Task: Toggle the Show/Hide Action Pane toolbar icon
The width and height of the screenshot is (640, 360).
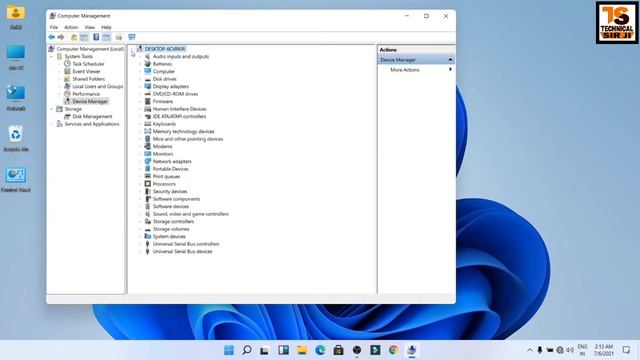Action: 107,37
